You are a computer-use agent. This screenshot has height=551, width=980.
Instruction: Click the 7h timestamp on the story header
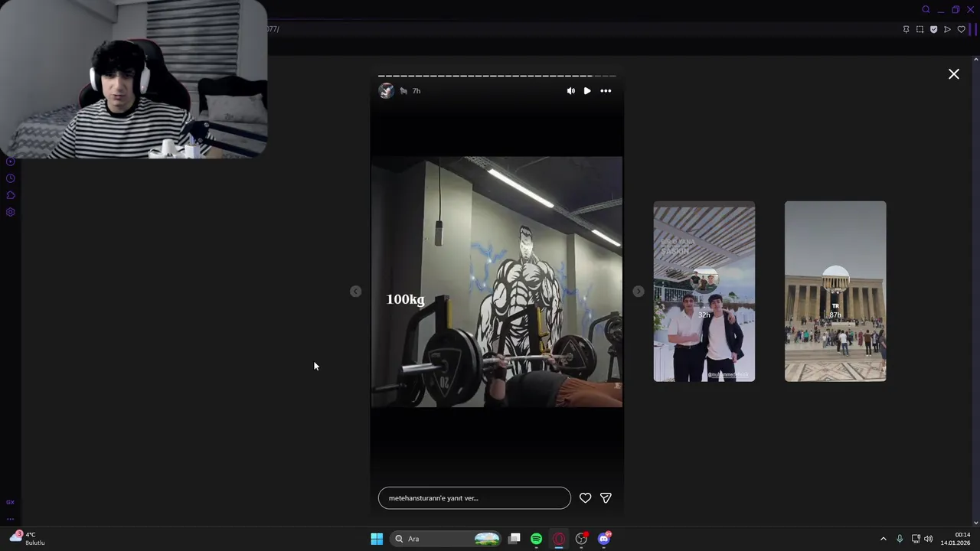(416, 91)
